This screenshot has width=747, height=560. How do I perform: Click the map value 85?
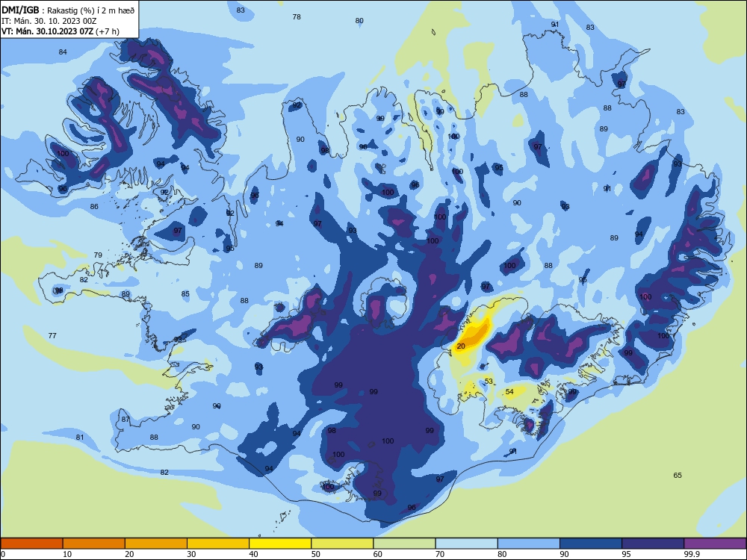pyautogui.click(x=185, y=293)
